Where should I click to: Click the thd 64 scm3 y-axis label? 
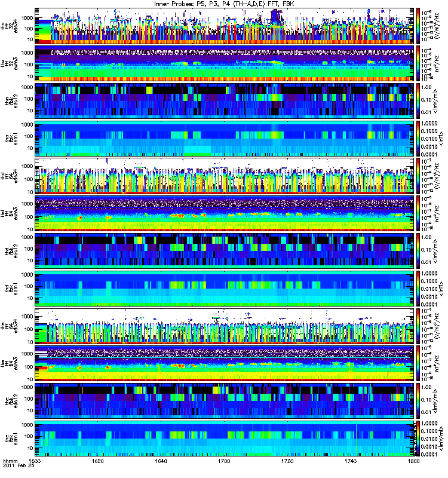point(10,213)
